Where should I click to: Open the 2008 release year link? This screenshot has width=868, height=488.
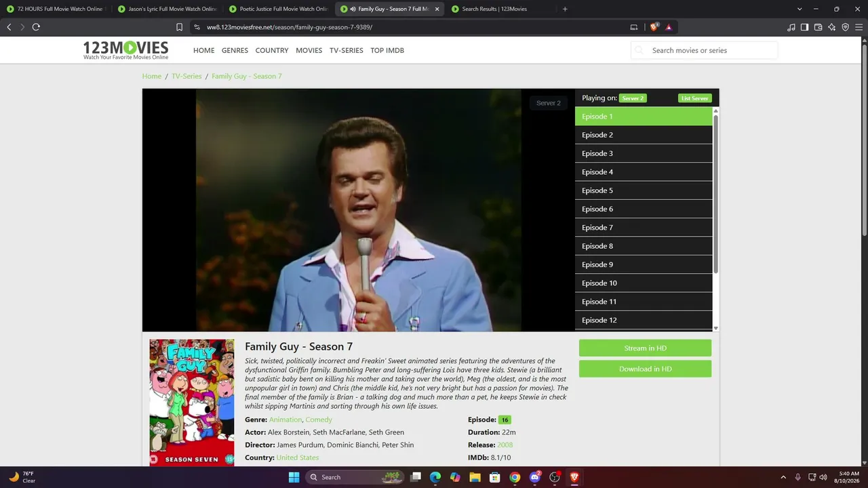coord(505,445)
